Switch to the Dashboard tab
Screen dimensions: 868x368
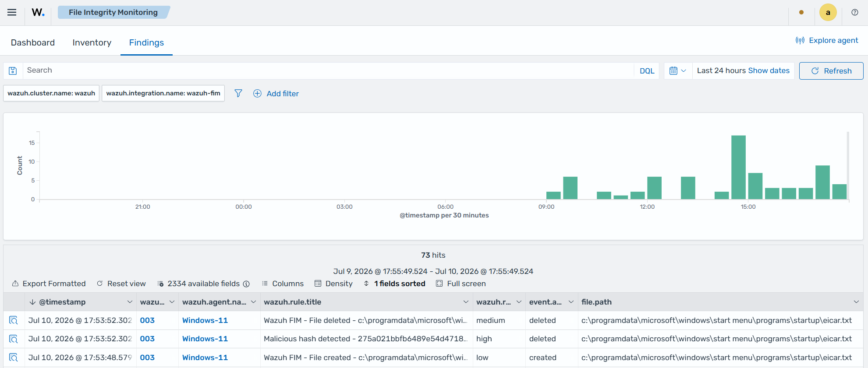click(33, 42)
